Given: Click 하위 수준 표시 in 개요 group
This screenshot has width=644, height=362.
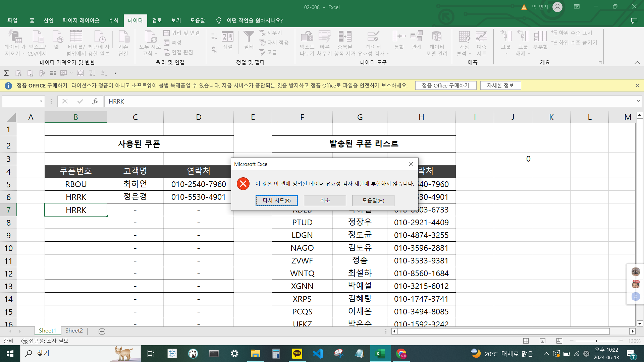Looking at the screenshot, I should point(572,33).
